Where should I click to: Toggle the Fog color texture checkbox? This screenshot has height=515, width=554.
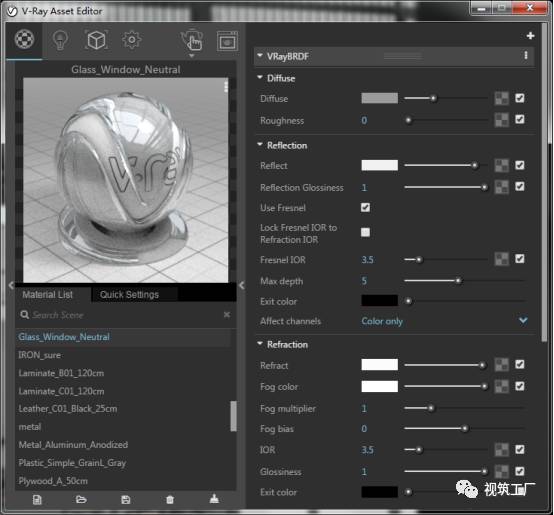click(x=520, y=386)
